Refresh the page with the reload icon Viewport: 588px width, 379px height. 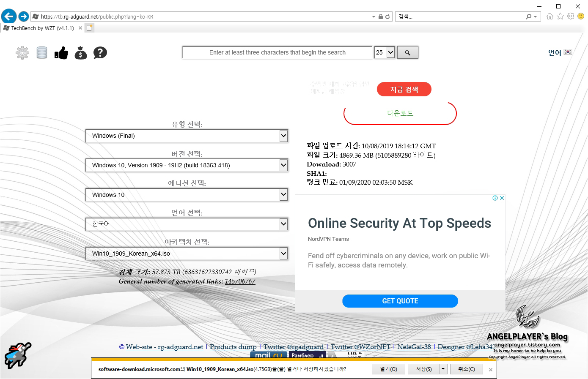[x=387, y=17]
